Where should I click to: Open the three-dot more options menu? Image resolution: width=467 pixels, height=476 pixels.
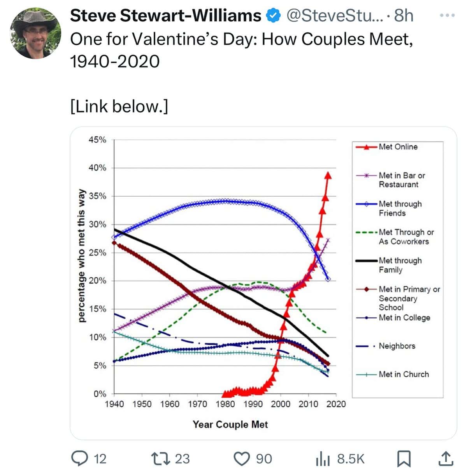click(x=447, y=16)
